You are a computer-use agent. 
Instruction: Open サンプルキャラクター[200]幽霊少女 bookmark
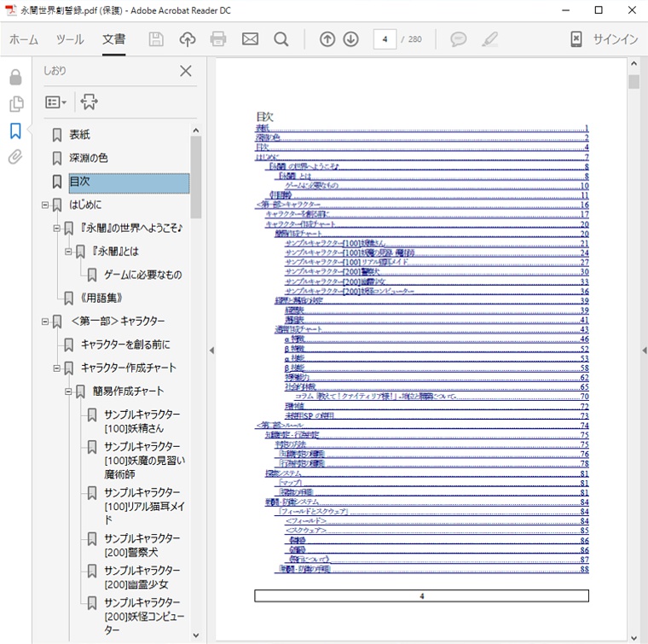(x=142, y=577)
